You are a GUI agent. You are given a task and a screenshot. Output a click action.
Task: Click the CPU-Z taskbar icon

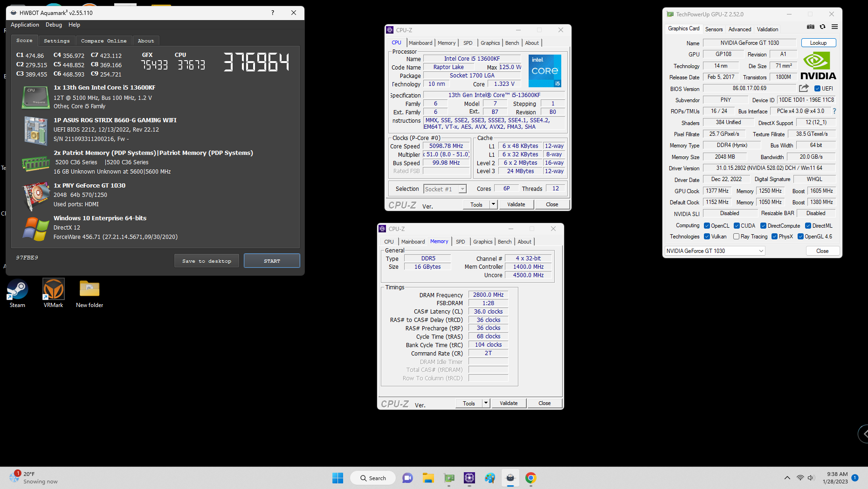469,478
